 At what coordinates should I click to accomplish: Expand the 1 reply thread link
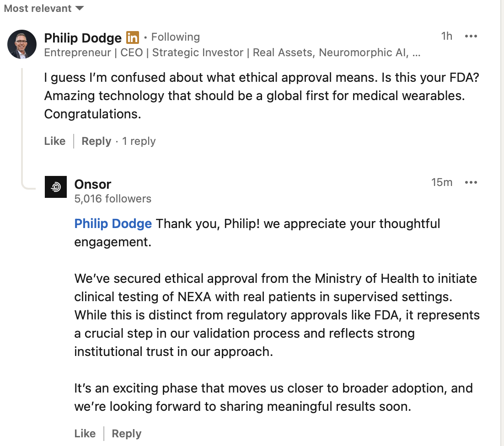click(139, 141)
